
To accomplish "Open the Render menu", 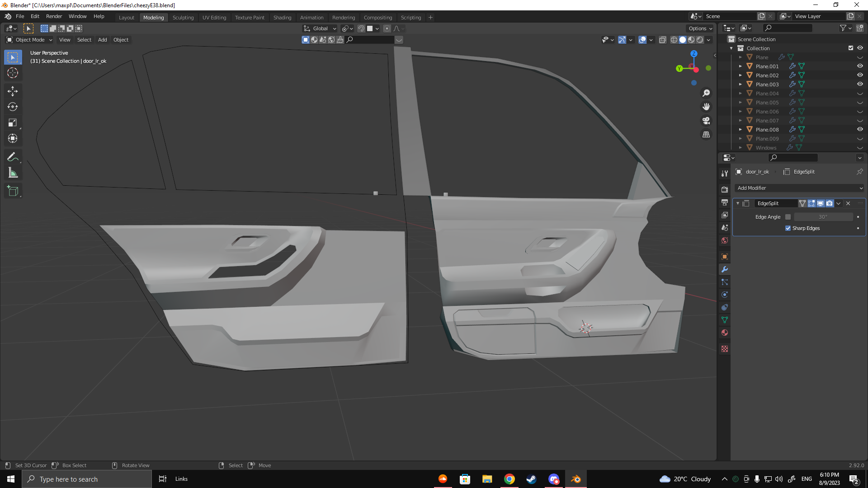I will pyautogui.click(x=54, y=16).
